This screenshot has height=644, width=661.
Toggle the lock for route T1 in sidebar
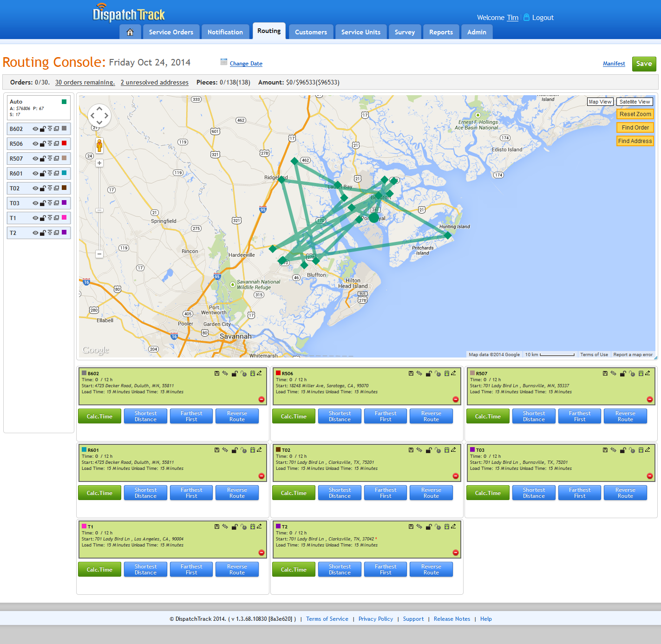pos(42,218)
